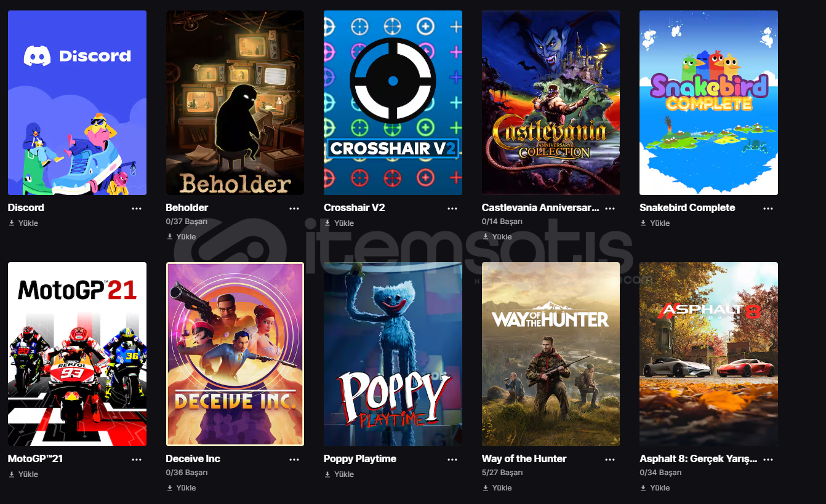Click Yükle under Way of the Hunter

point(497,488)
